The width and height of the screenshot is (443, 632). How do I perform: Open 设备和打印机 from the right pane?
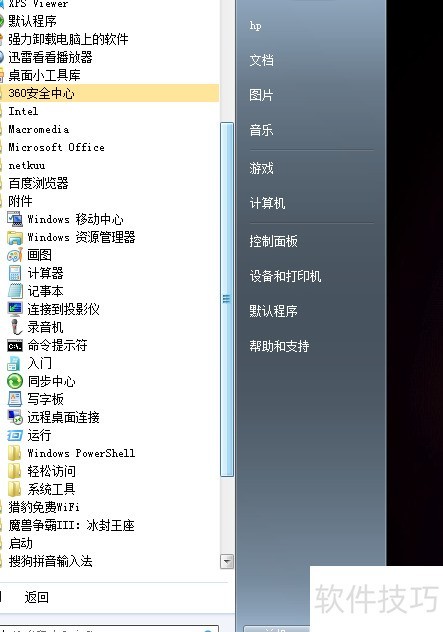point(285,276)
